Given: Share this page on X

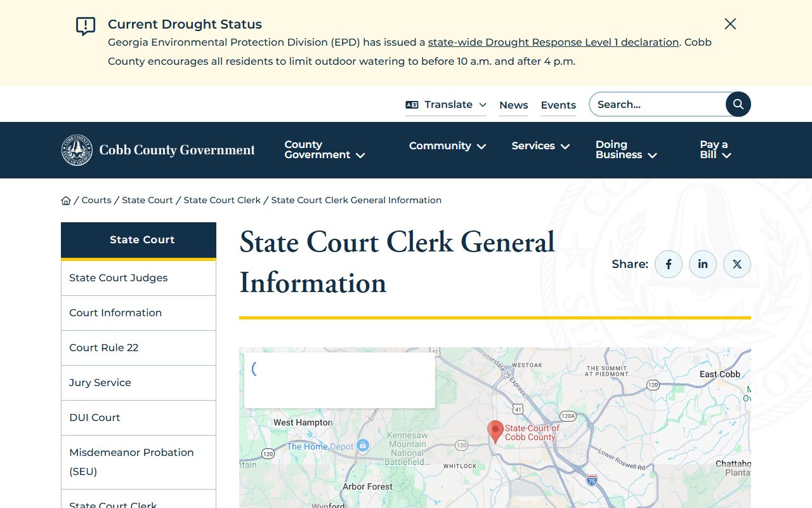Looking at the screenshot, I should (x=737, y=264).
